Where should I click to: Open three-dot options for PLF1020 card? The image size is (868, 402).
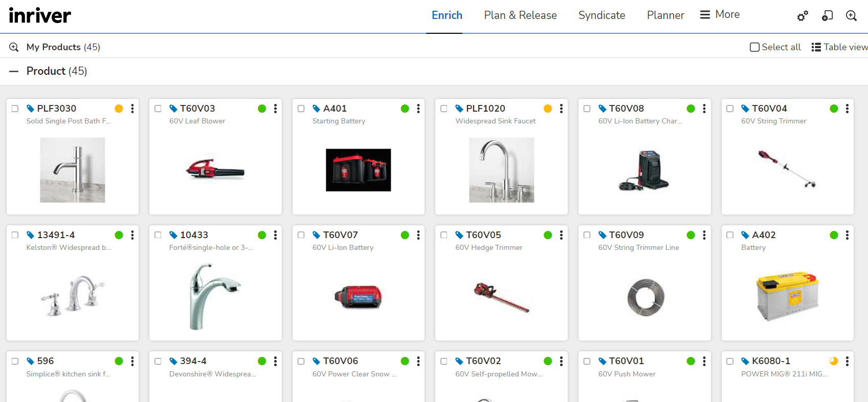(561, 109)
